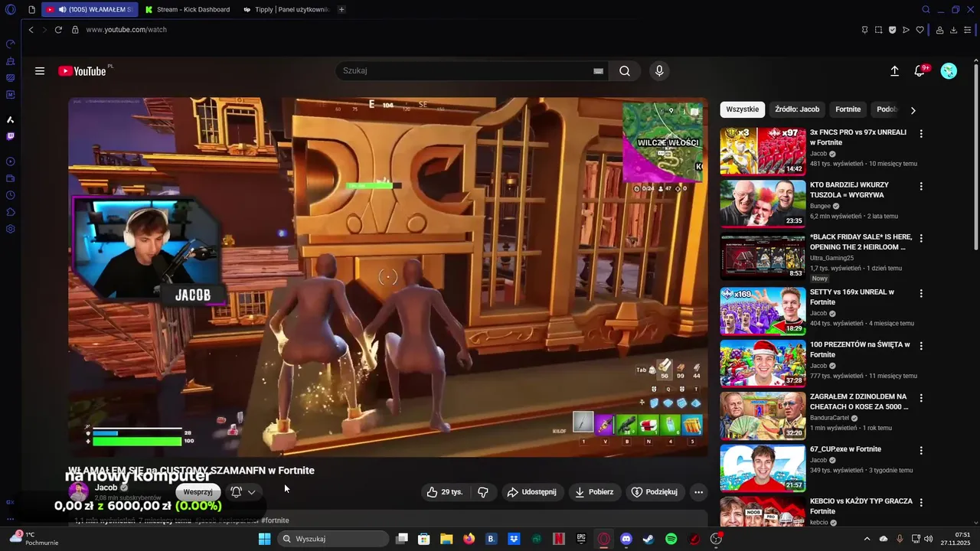Switch to Tipply Panel użytkownika tab

(x=287, y=10)
